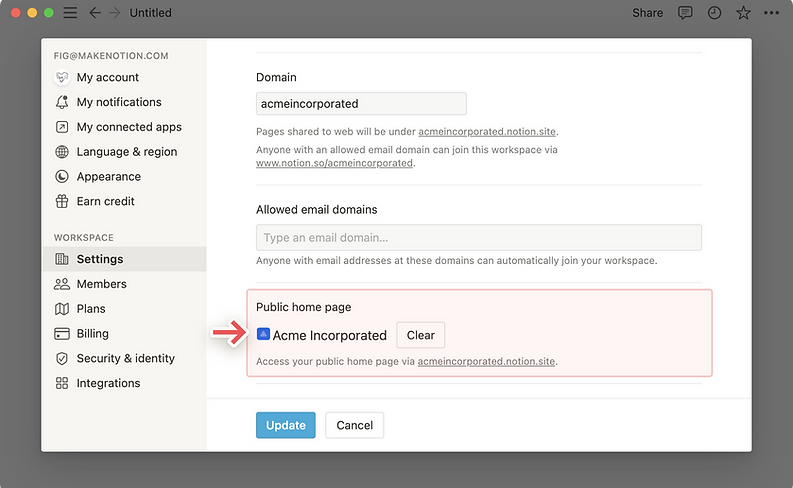Open My connected apps section
The image size is (793, 488).
[x=128, y=127]
